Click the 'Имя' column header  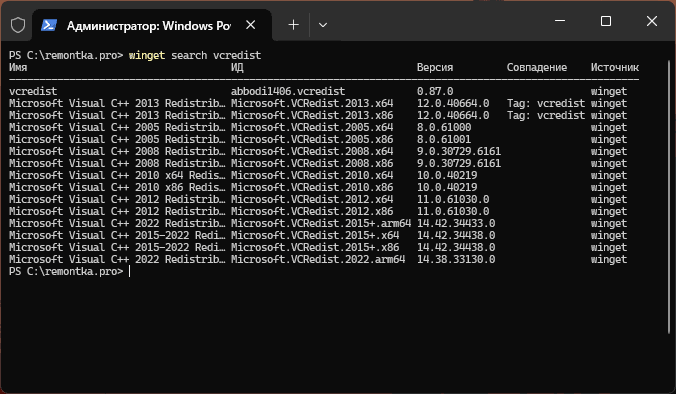click(x=18, y=67)
